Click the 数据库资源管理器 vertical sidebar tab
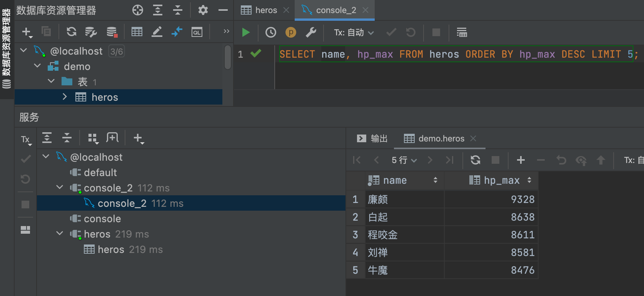644x296 pixels. tap(7, 48)
